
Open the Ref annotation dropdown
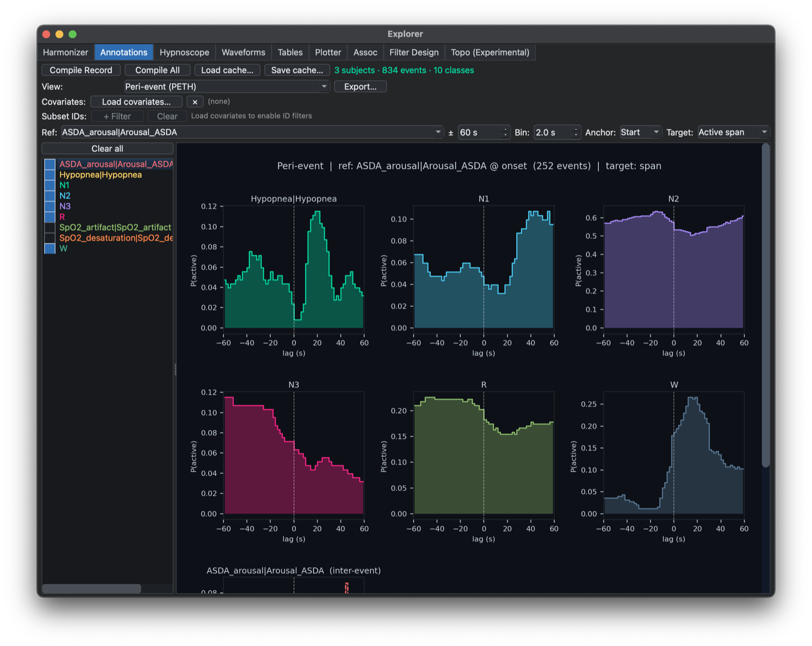[x=252, y=133]
